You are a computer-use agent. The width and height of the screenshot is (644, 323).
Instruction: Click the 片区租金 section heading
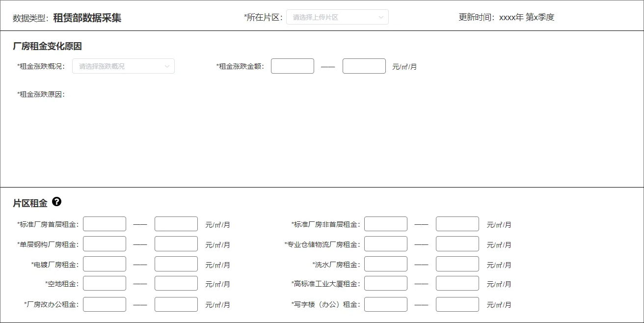[x=30, y=203]
